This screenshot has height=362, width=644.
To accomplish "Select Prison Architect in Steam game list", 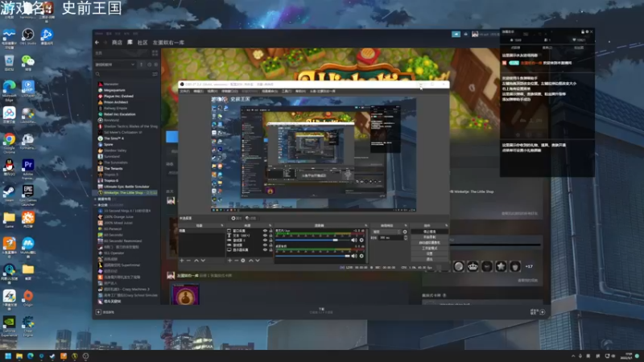I will click(x=116, y=102).
